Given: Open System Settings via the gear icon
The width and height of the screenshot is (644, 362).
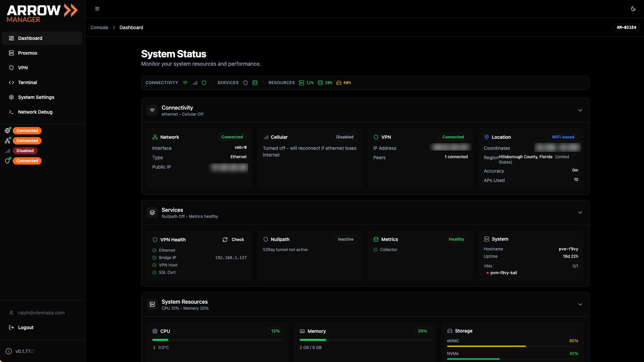Looking at the screenshot, I should [11, 97].
